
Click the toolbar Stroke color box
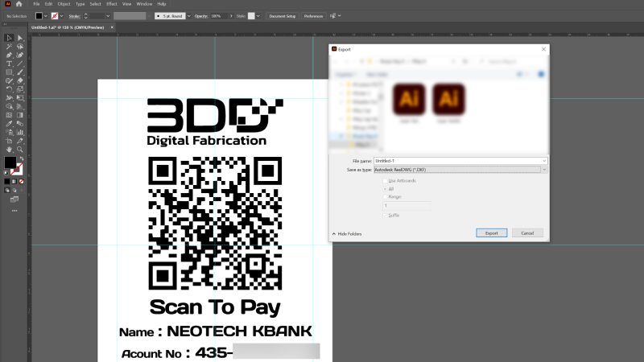point(17,169)
